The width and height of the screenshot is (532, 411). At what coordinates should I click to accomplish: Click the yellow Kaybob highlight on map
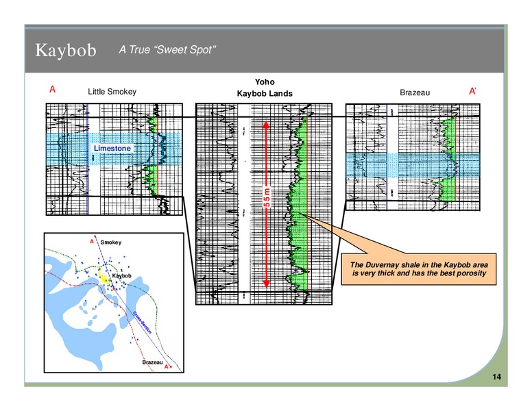coord(104,277)
